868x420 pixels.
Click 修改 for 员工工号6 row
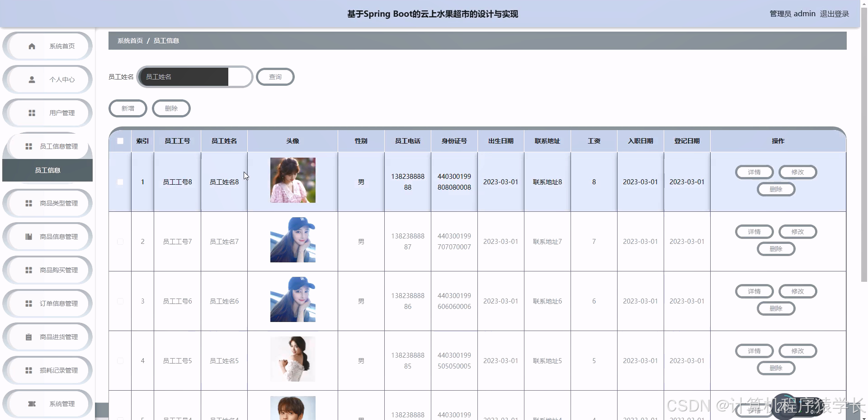coord(797,291)
